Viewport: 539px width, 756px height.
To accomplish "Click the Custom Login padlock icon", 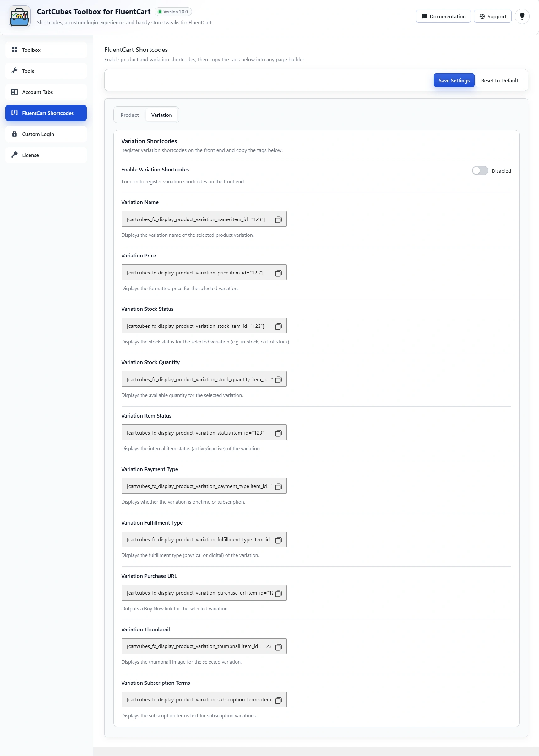I will pyautogui.click(x=14, y=134).
